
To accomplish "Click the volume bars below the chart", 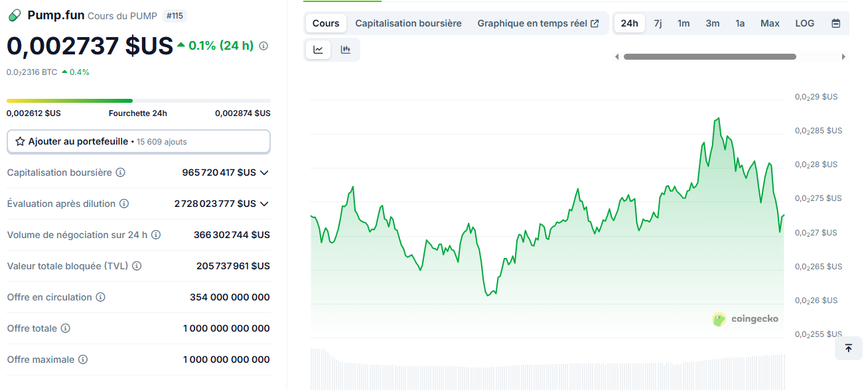I will point(547,369).
